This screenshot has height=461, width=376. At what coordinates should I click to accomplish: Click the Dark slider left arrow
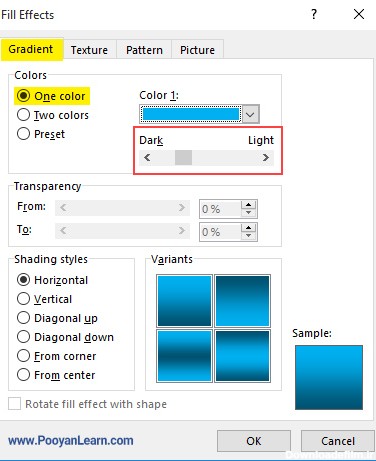pos(147,157)
